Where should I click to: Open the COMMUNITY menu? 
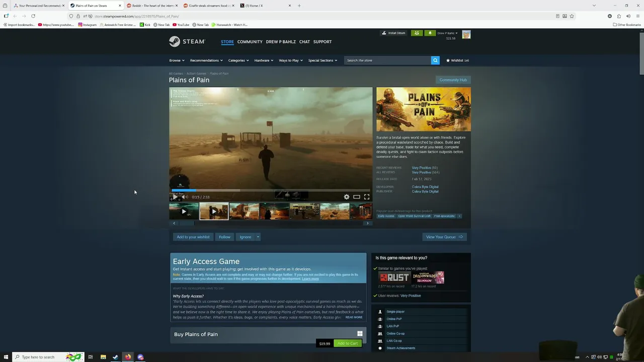(x=250, y=42)
